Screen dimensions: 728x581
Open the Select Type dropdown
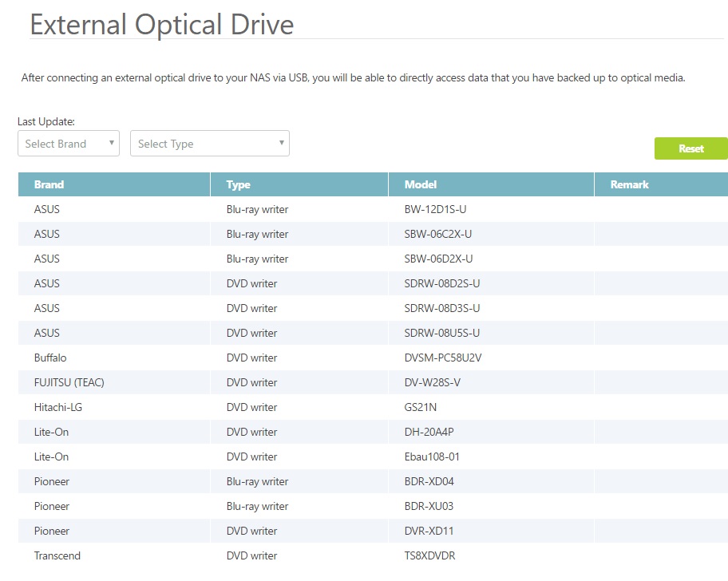point(210,144)
